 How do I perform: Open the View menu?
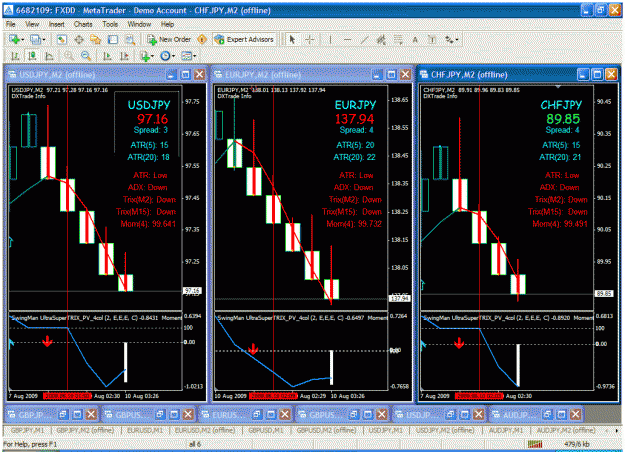[32, 24]
